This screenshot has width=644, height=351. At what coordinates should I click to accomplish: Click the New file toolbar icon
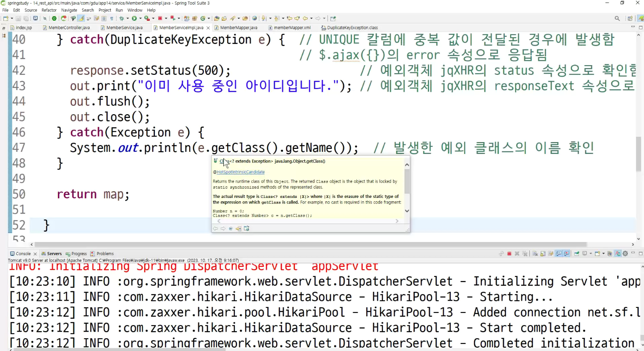pos(6,19)
